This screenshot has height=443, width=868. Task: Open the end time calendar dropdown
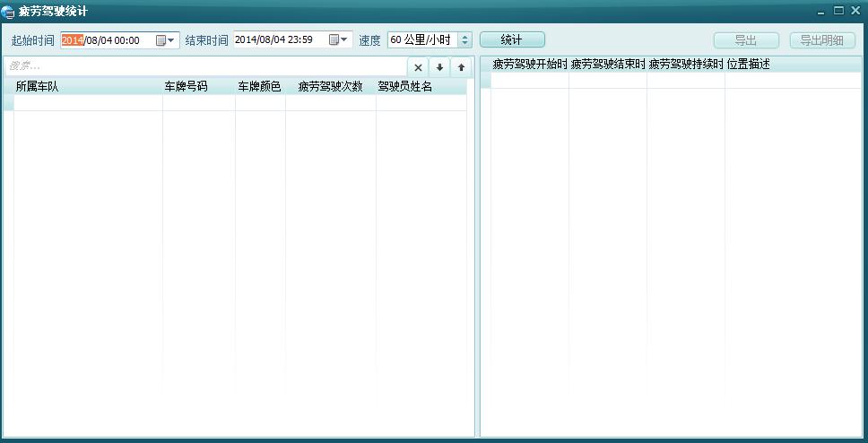pos(339,40)
